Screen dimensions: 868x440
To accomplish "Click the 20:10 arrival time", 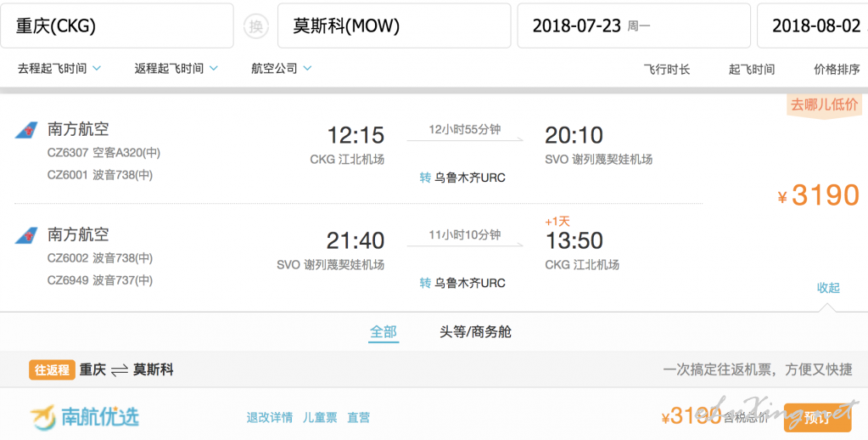I will pos(574,135).
